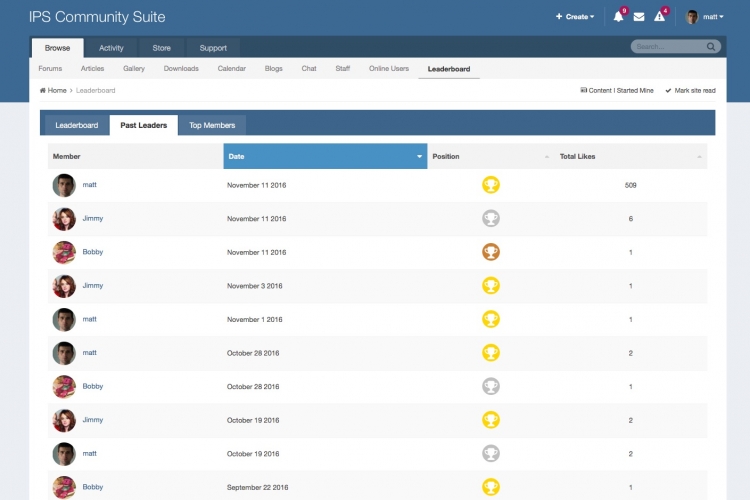Switch to the Top Members tab
This screenshot has width=750, height=500.
[212, 125]
